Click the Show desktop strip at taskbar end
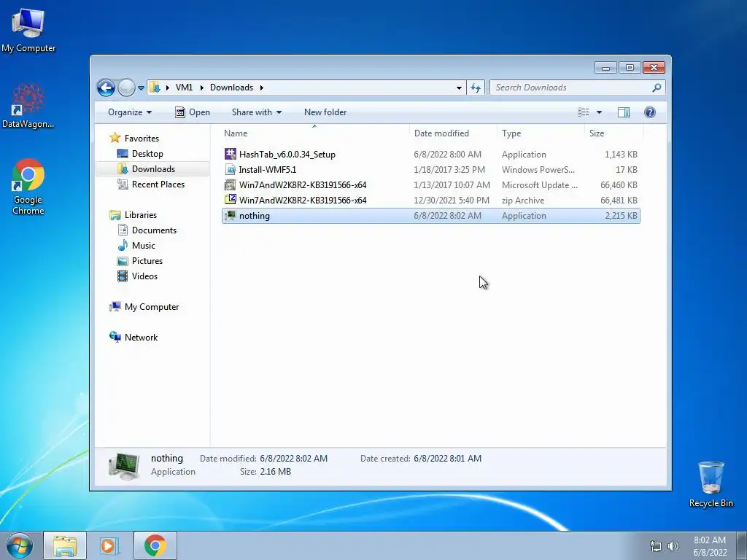Image resolution: width=747 pixels, height=560 pixels. 742,545
